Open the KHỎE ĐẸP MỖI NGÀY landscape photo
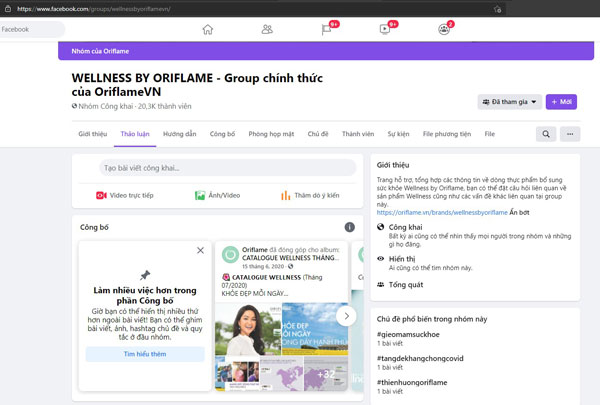Image resolution: width=600 pixels, height=405 pixels. click(315, 329)
